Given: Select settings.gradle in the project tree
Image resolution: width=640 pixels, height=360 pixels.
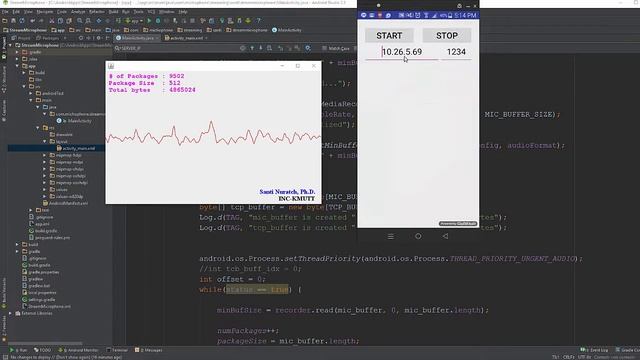Looking at the screenshot, I should tap(38, 300).
